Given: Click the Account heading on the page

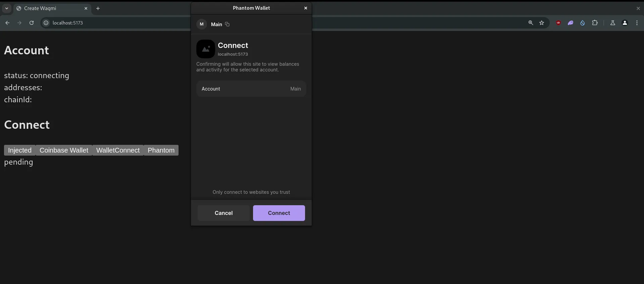Looking at the screenshot, I should [27, 50].
